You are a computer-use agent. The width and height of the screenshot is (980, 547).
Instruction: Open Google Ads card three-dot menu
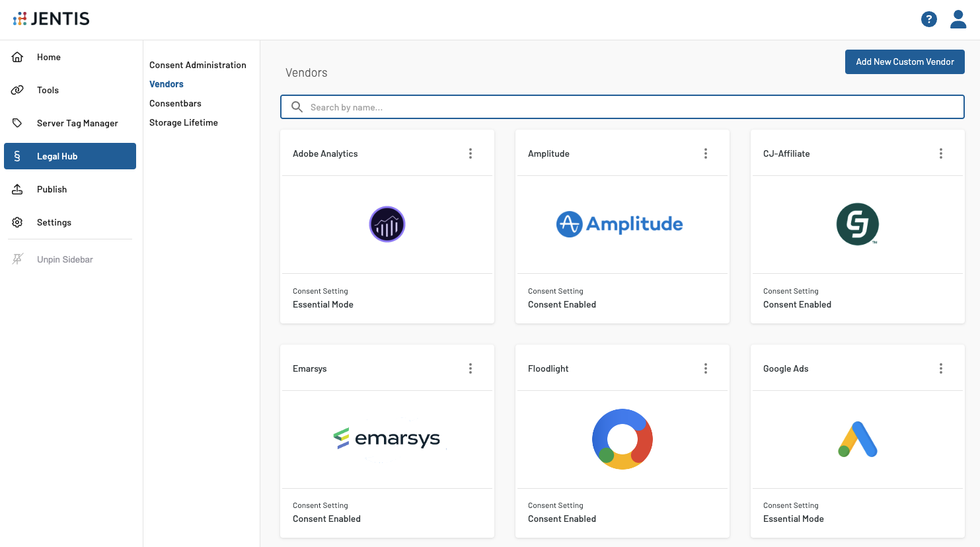[941, 368]
